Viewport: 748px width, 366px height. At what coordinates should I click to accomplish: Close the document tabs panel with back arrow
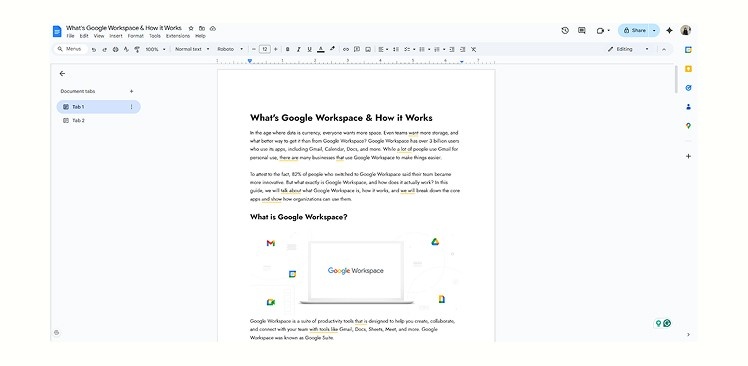coord(62,73)
